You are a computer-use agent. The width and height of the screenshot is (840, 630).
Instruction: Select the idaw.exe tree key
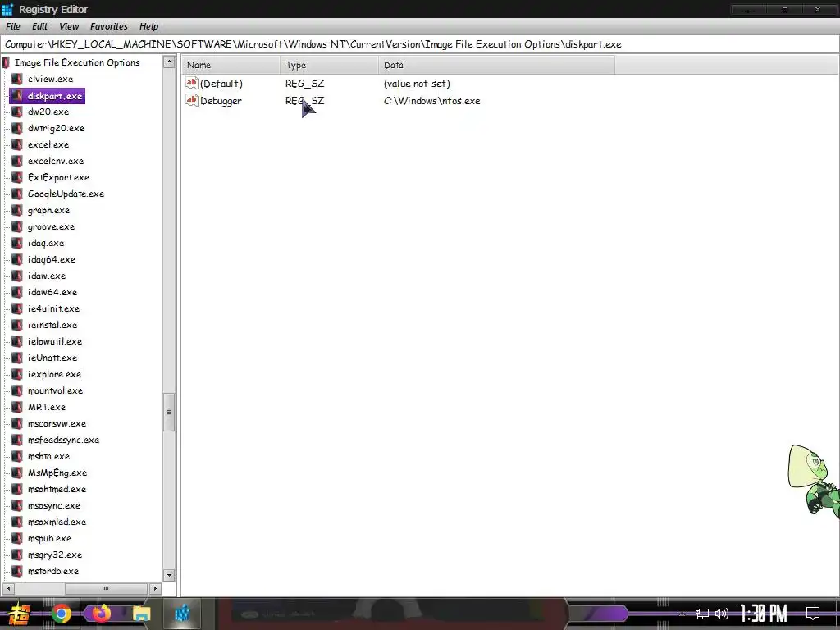point(47,276)
